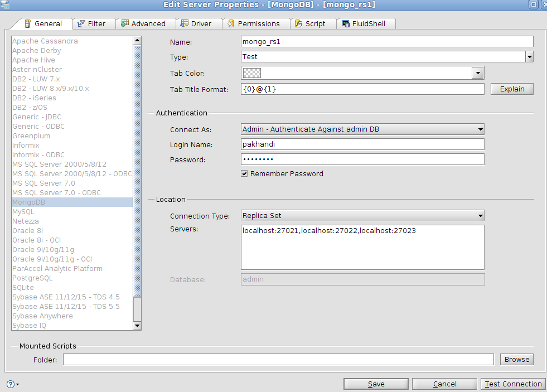Select Sybase IQ in server list
Screen dimensions: 547x392
pos(72,326)
